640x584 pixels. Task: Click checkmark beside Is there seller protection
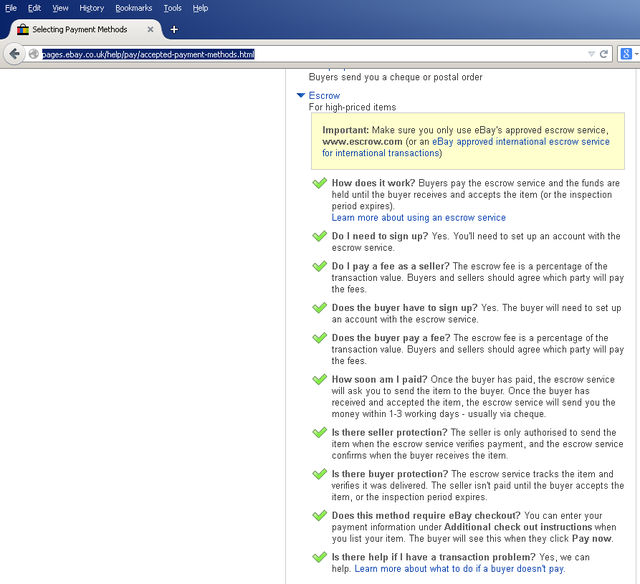[x=320, y=432]
